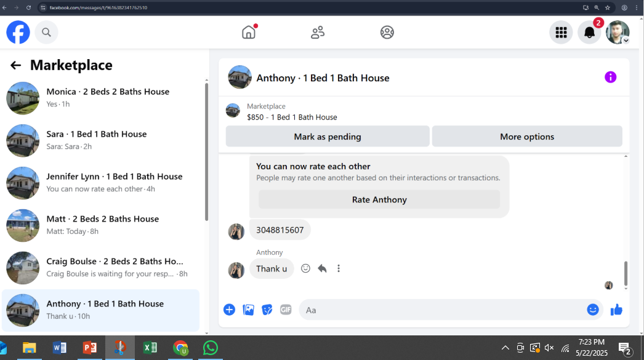Click Rate Anthony button
The image size is (644, 360).
point(379,199)
